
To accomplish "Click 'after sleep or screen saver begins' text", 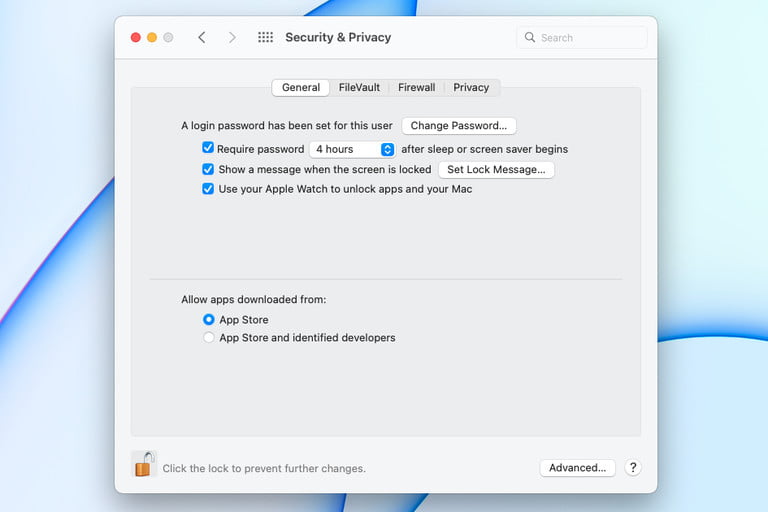I will coord(484,149).
